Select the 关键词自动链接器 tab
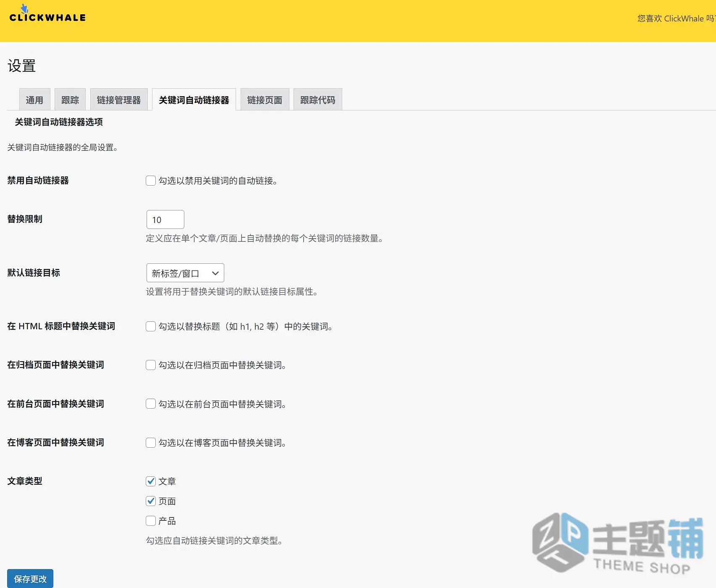Image resolution: width=716 pixels, height=588 pixels. tap(194, 100)
